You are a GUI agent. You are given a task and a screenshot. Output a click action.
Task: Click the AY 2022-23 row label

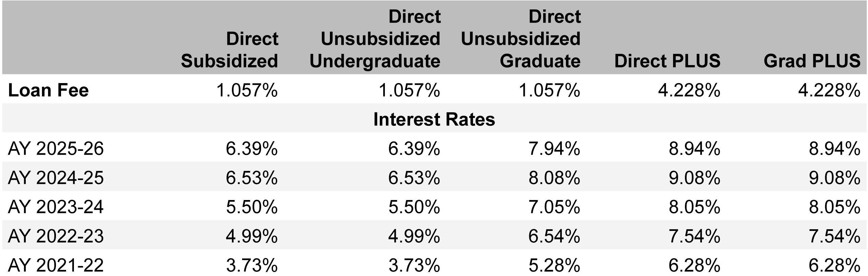click(x=56, y=236)
